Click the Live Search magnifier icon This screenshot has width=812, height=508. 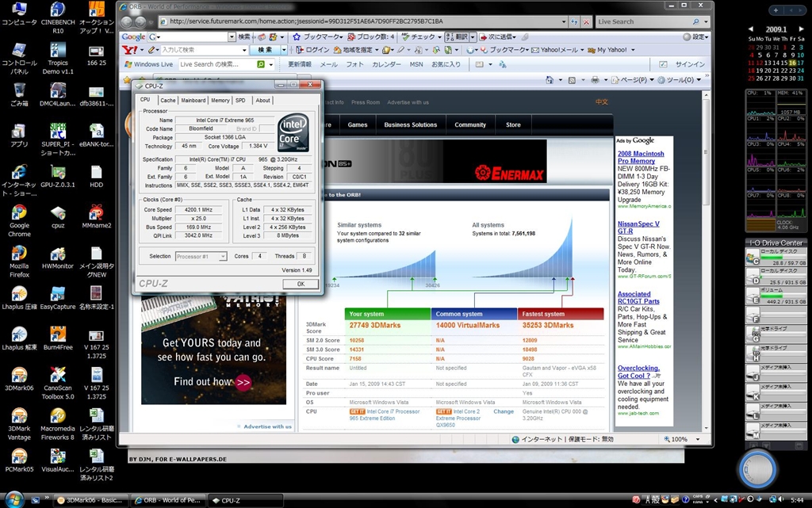click(695, 21)
